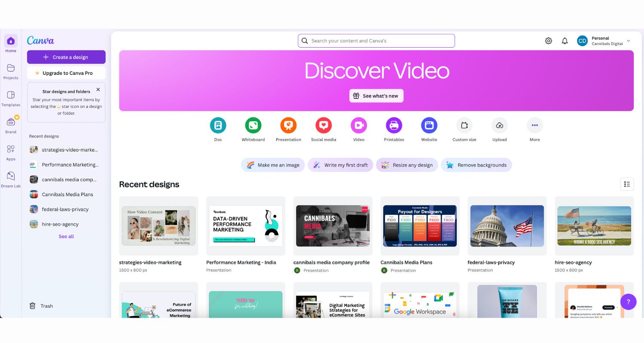The height and width of the screenshot is (343, 644).
Task: Open the Projects folder icon
Action: click(11, 68)
